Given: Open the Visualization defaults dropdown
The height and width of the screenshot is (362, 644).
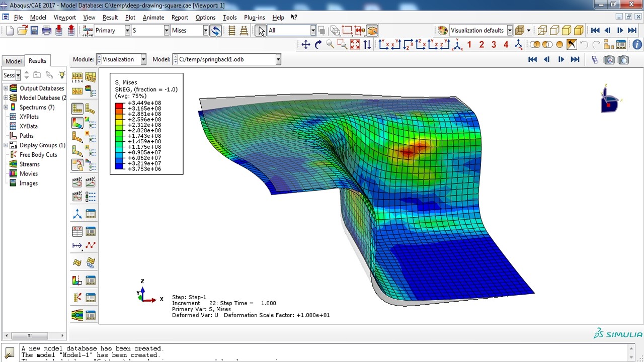Looking at the screenshot, I should pos(510,31).
